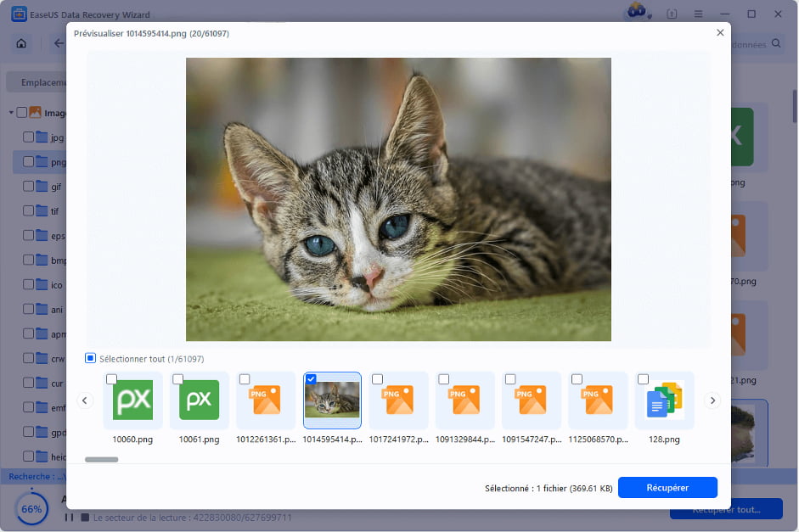Select the 10061.png PX thumbnail

tap(200, 400)
